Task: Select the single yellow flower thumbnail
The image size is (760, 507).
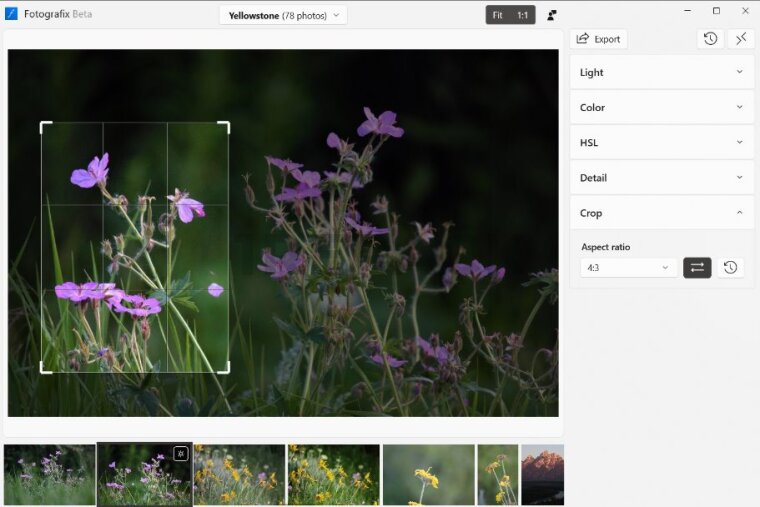Action: [428, 474]
